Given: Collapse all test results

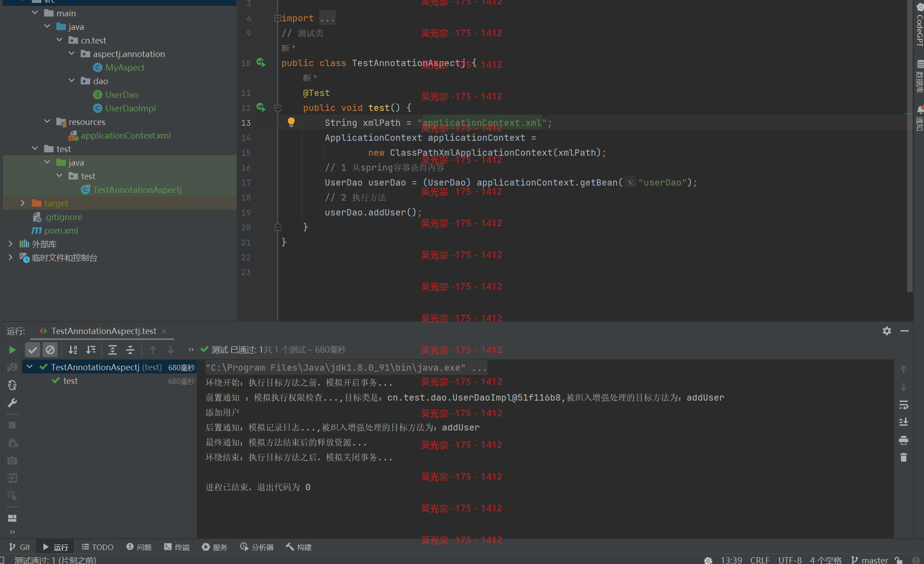Looking at the screenshot, I should tap(130, 349).
